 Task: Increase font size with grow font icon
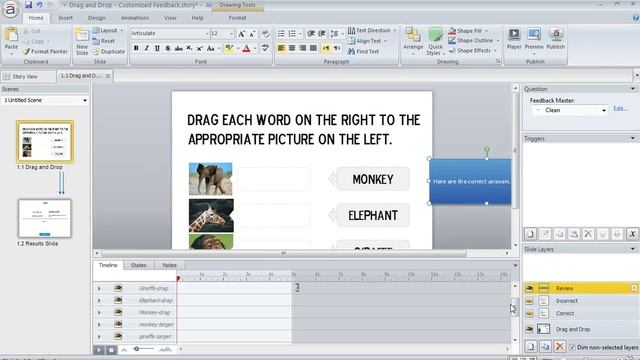point(242,34)
